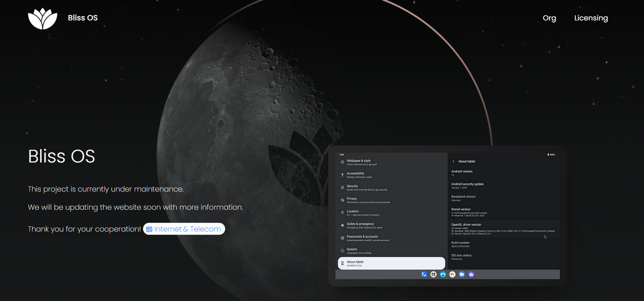Click the newspaper icon beside Internet & Telecom
The height and width of the screenshot is (301, 644).
click(x=149, y=229)
